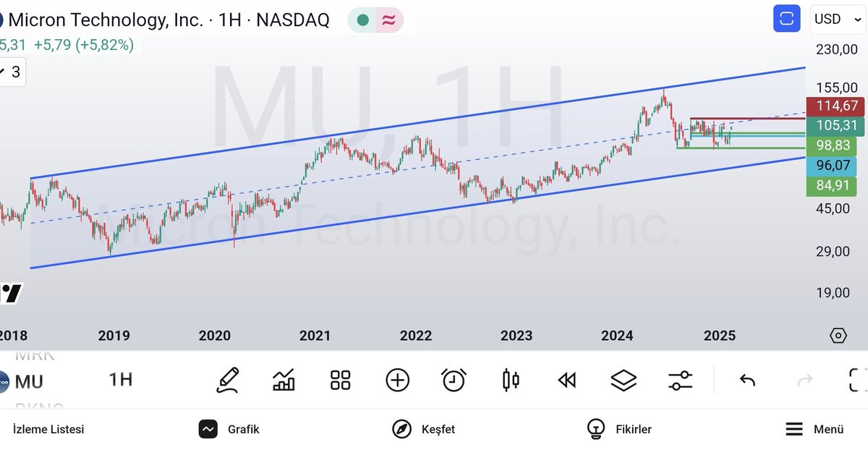Toggle the blue sync chart button
The image size is (868, 450).
(786, 18)
